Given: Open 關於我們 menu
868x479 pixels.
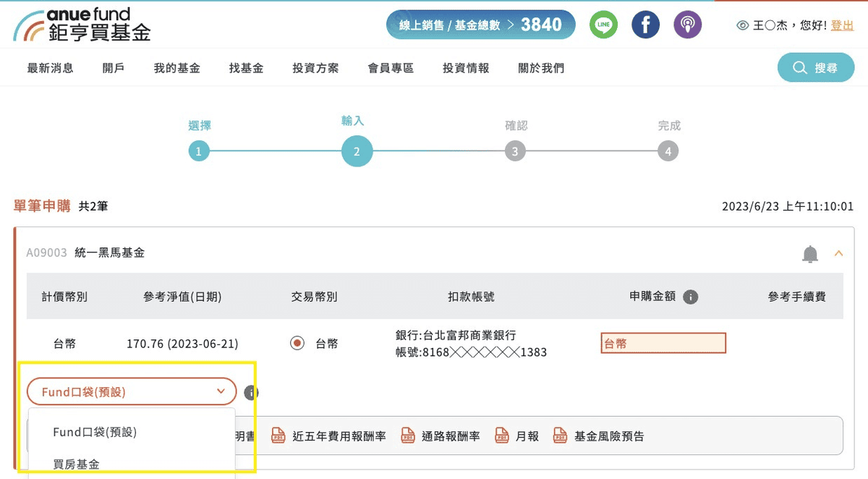Looking at the screenshot, I should coord(541,68).
